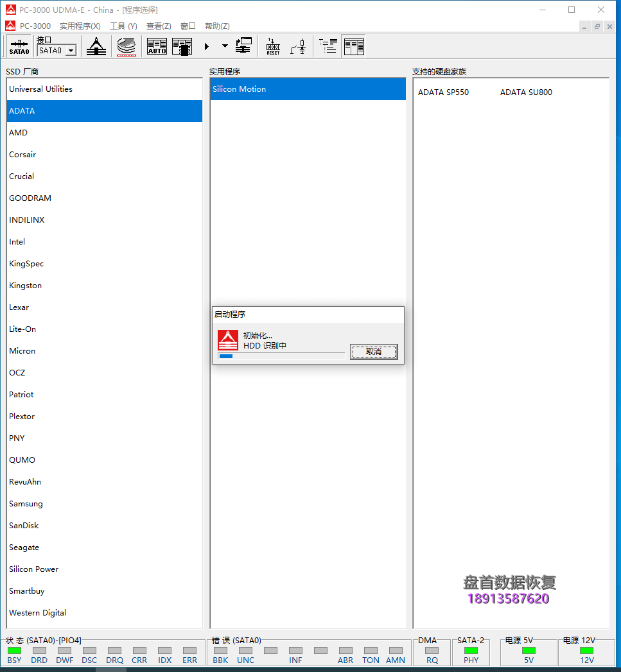Select Smartbuy vendor
Viewport: 621px width, 672px height.
pyautogui.click(x=105, y=591)
